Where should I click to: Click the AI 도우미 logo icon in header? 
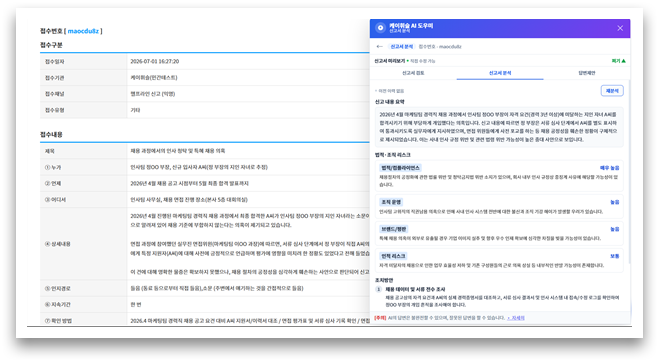click(x=380, y=28)
